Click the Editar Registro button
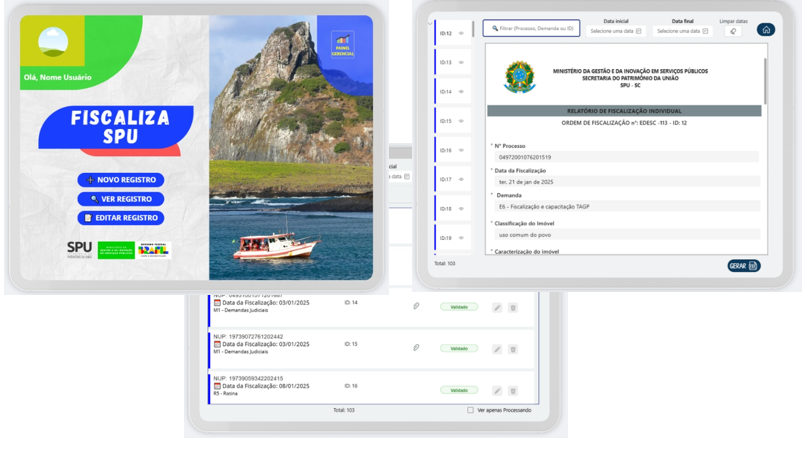The height and width of the screenshot is (452, 811). click(121, 218)
